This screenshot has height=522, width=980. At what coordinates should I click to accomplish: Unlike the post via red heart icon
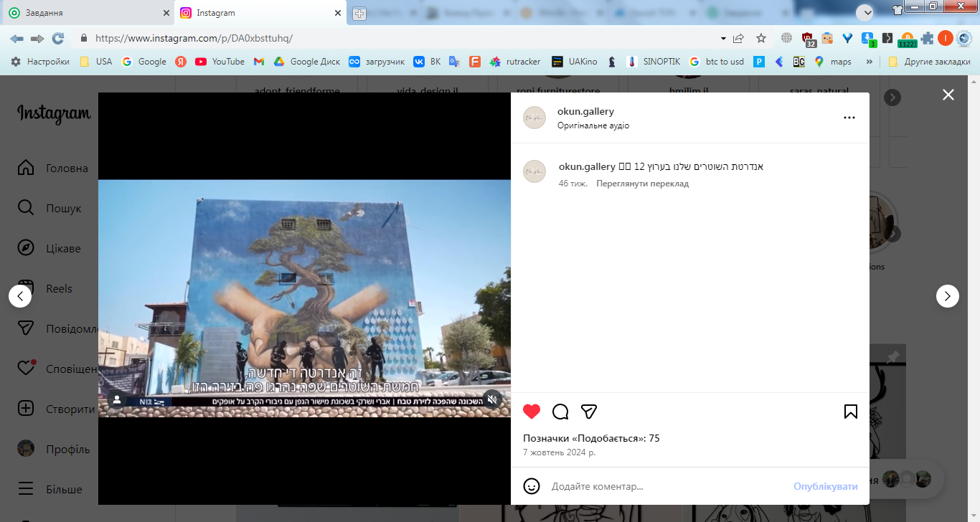[x=532, y=412]
